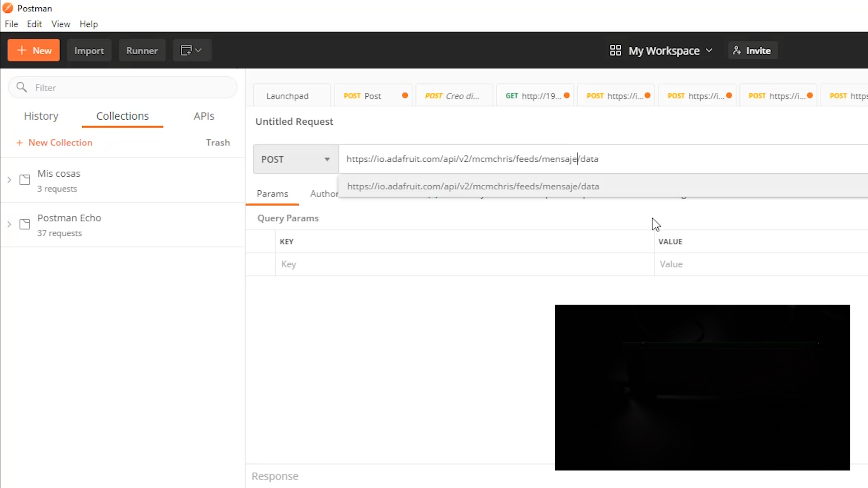Click the Launchpad tab
Screen dimensions: 868x488
pos(288,96)
